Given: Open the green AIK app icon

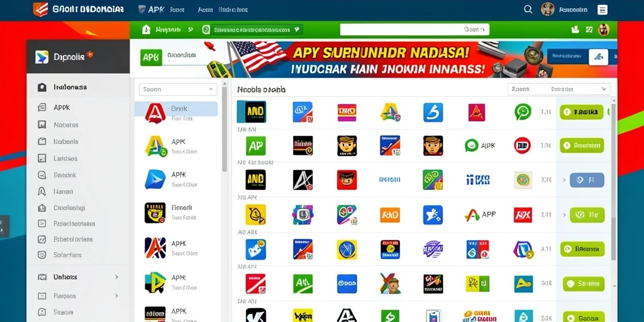Looking at the screenshot, I should tap(303, 284).
